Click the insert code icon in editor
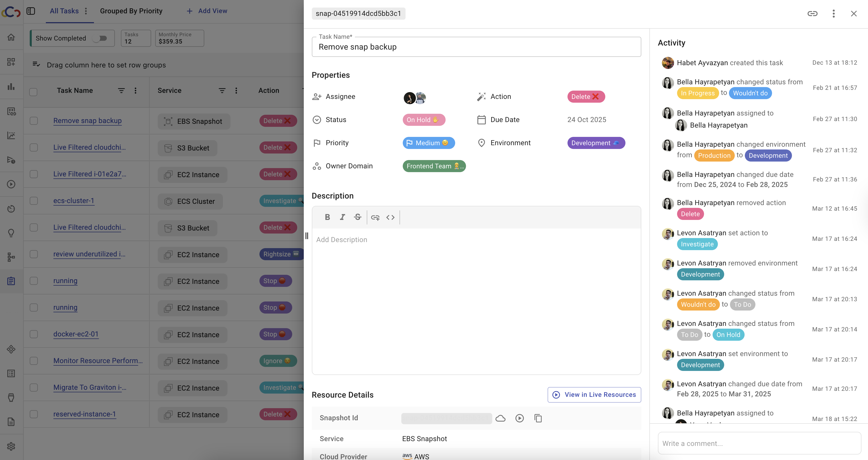This screenshot has width=868, height=460. (x=390, y=217)
